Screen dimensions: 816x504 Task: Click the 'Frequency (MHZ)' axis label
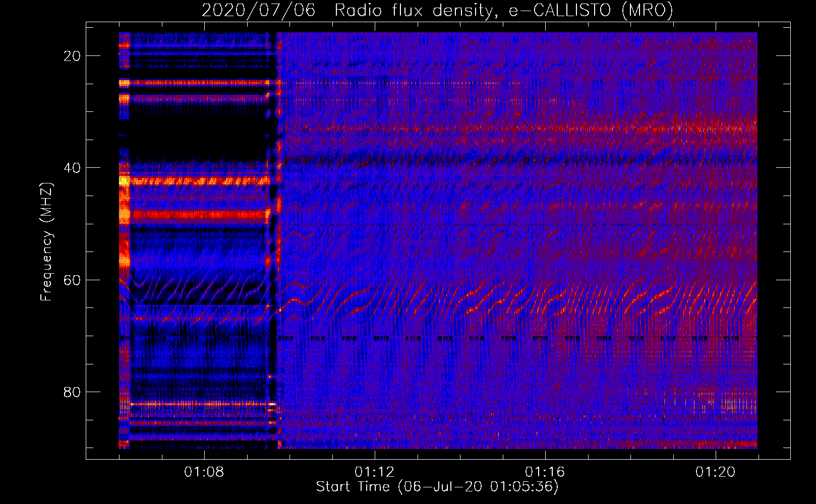click(x=46, y=241)
